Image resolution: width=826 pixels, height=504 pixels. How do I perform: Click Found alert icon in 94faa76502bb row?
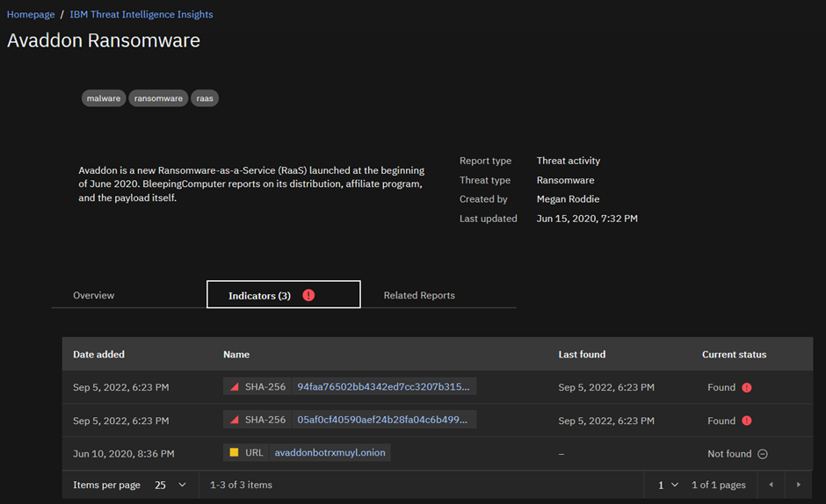746,387
